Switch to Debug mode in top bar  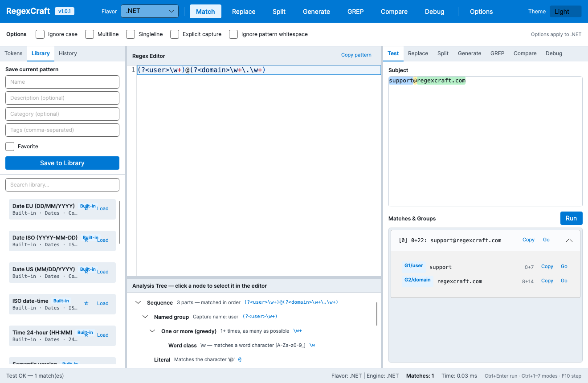pos(435,12)
